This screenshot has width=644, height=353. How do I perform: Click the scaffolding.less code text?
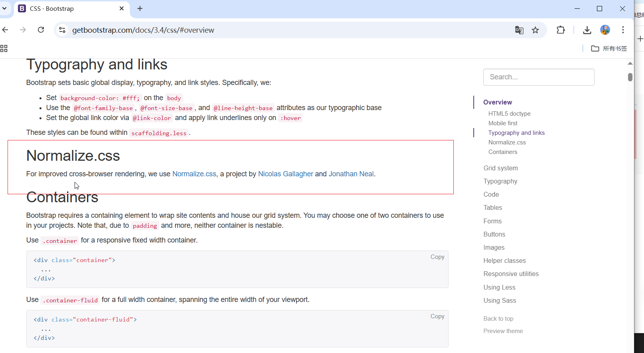coord(159,133)
